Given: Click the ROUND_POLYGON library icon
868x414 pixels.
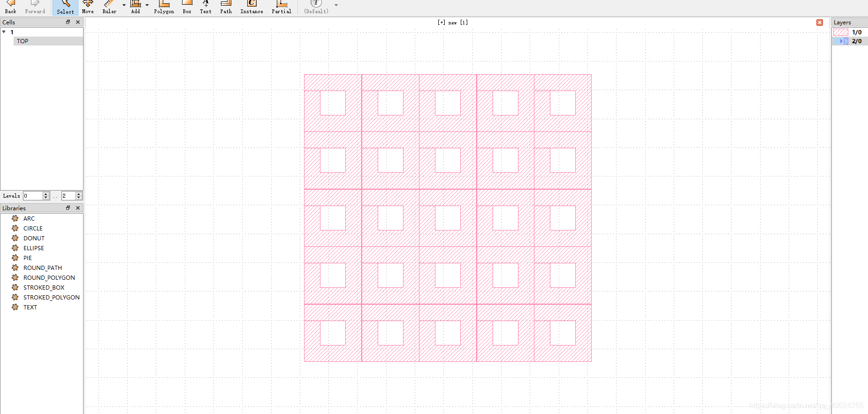Looking at the screenshot, I should [x=15, y=277].
